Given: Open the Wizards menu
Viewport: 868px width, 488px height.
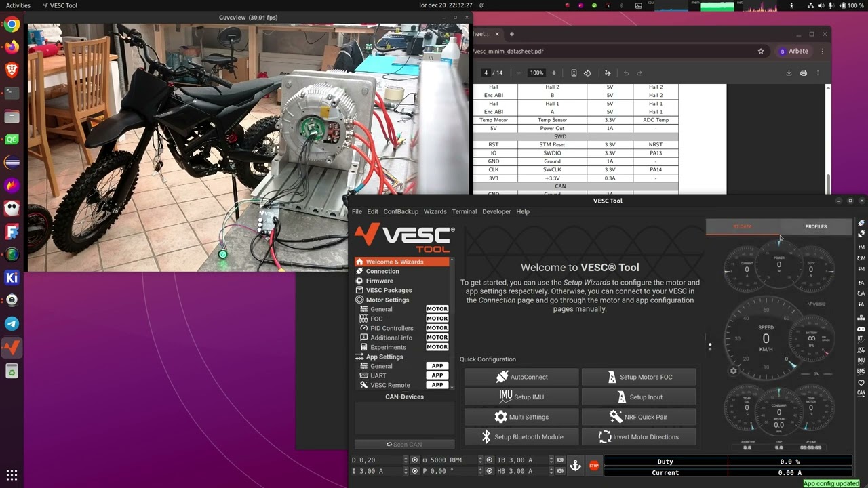Looking at the screenshot, I should [x=435, y=211].
